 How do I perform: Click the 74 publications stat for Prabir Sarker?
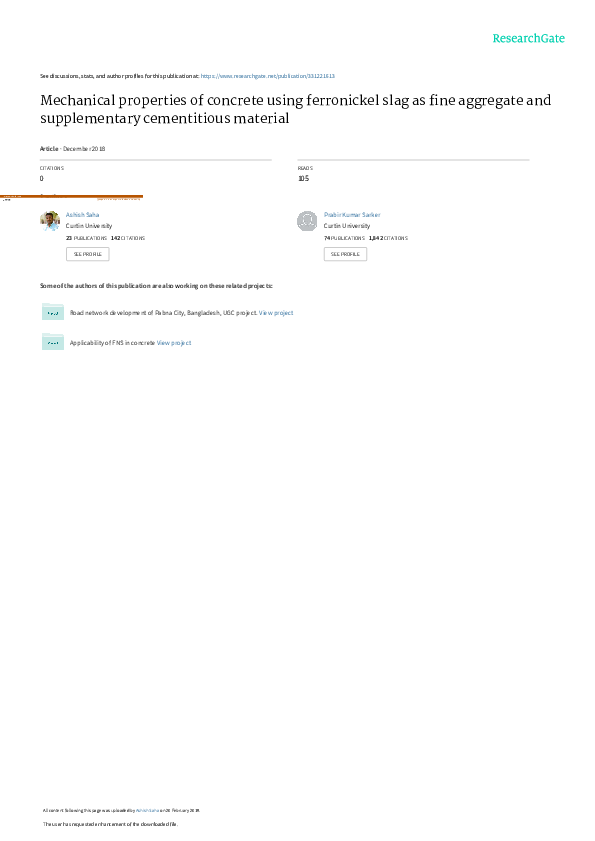(x=344, y=238)
